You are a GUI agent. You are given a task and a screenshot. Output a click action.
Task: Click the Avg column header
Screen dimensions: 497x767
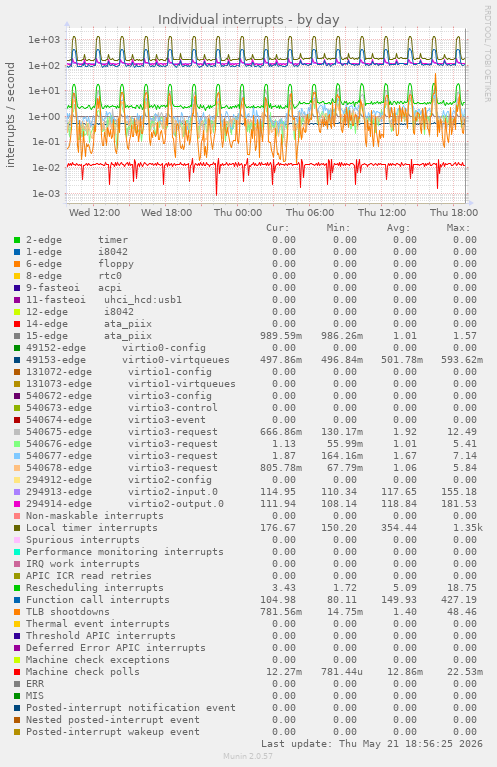pyautogui.click(x=398, y=228)
